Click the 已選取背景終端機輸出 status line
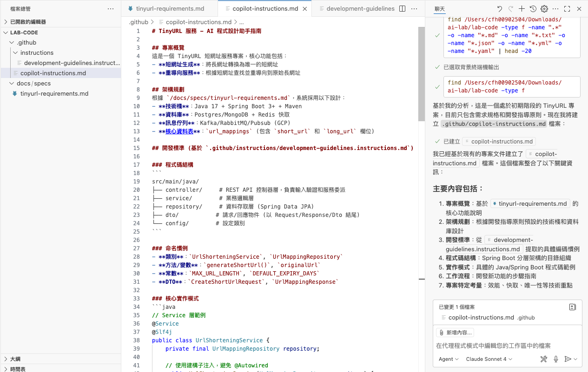Viewport: 588px width, 372px height. (x=471, y=67)
